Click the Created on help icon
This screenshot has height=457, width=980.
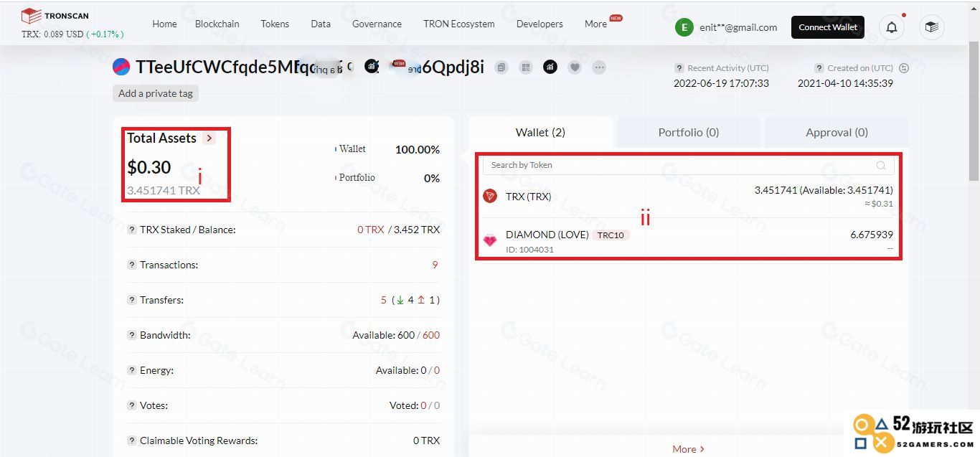point(819,68)
